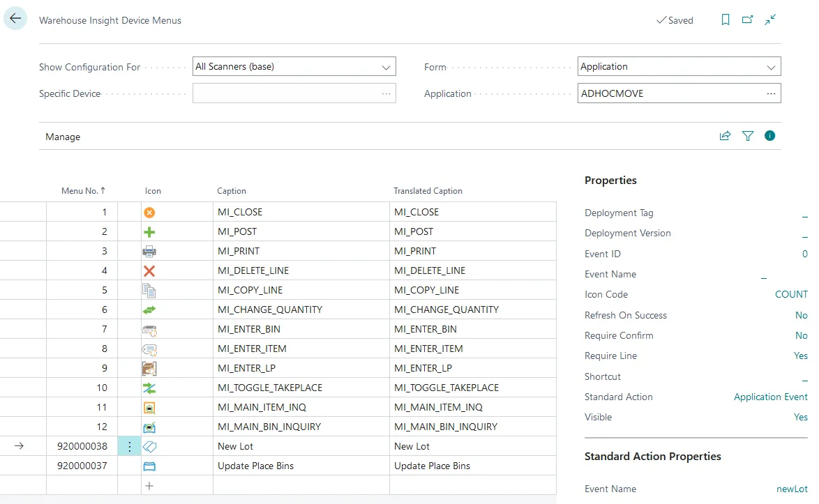Click the COUNT icon code value
Image resolution: width=819 pixels, height=504 pixels.
(791, 295)
